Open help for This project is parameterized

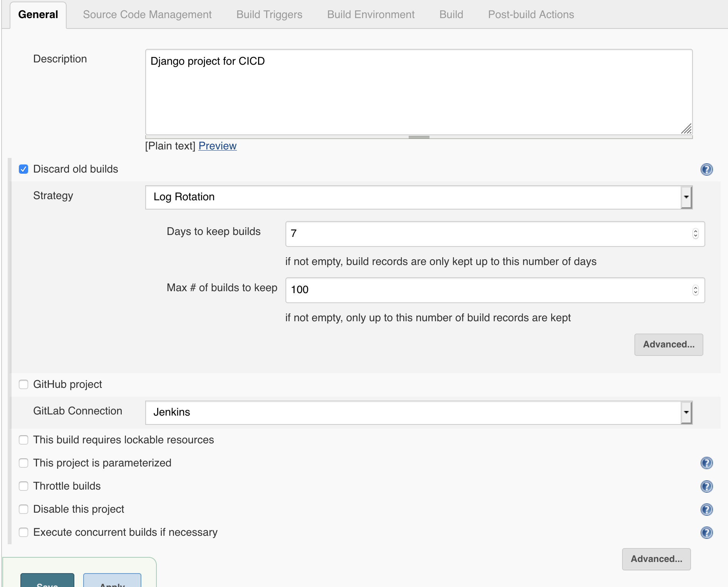[707, 463]
